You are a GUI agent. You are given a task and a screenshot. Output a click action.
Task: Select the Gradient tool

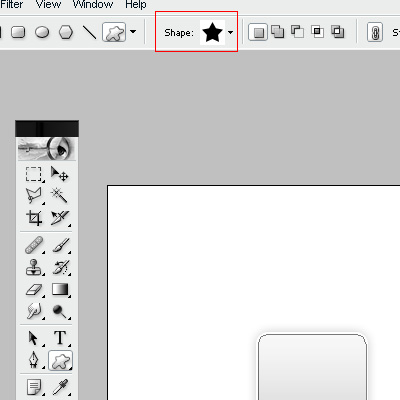click(x=60, y=289)
